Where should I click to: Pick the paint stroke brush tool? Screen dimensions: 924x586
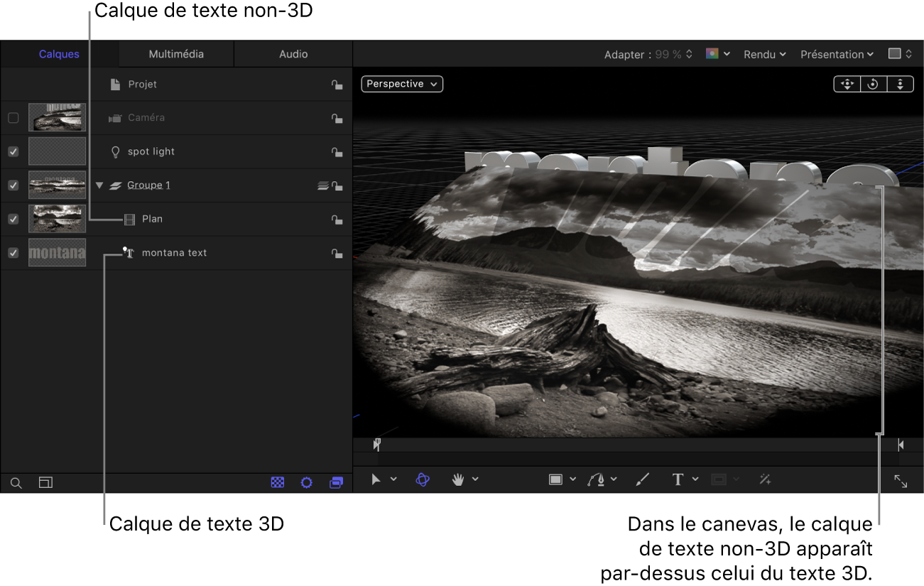click(x=642, y=480)
